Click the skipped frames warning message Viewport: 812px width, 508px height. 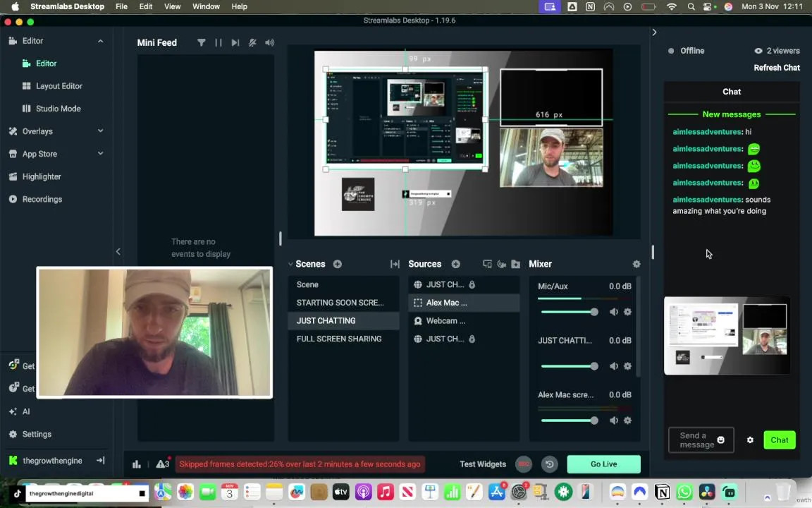300,464
